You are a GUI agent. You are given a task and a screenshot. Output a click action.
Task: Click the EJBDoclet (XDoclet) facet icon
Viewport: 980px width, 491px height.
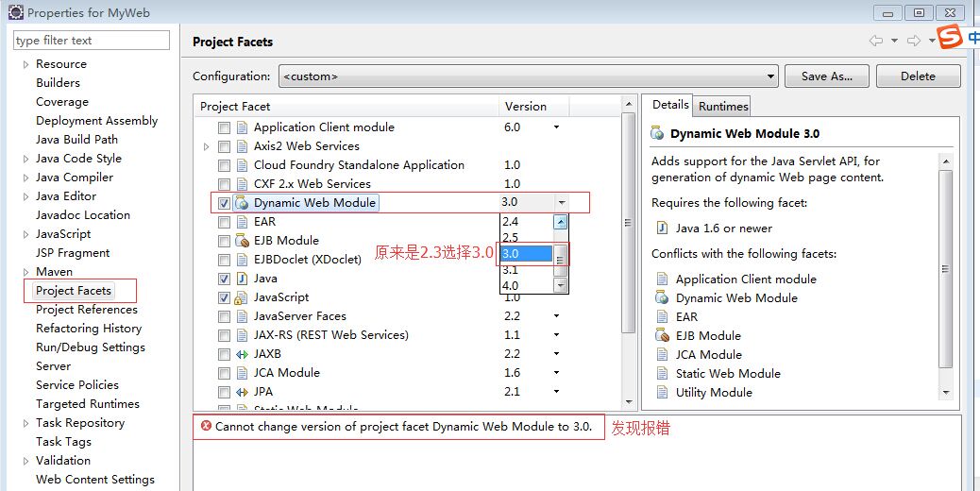pyautogui.click(x=242, y=260)
